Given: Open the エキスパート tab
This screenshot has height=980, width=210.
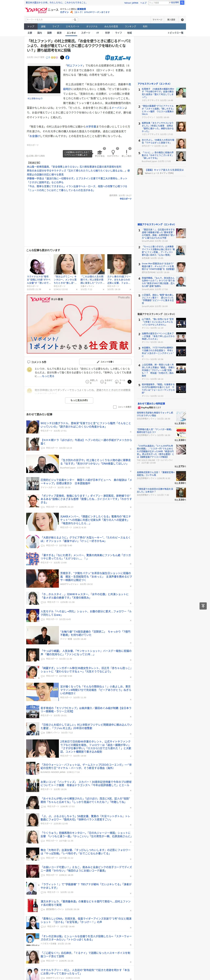Looking at the screenshot, I should [72, 27].
